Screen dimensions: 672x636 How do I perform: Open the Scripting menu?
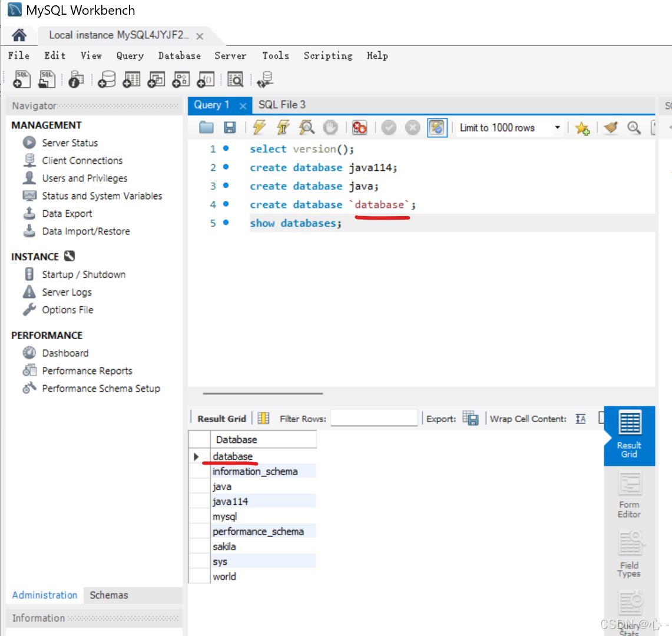click(x=328, y=56)
